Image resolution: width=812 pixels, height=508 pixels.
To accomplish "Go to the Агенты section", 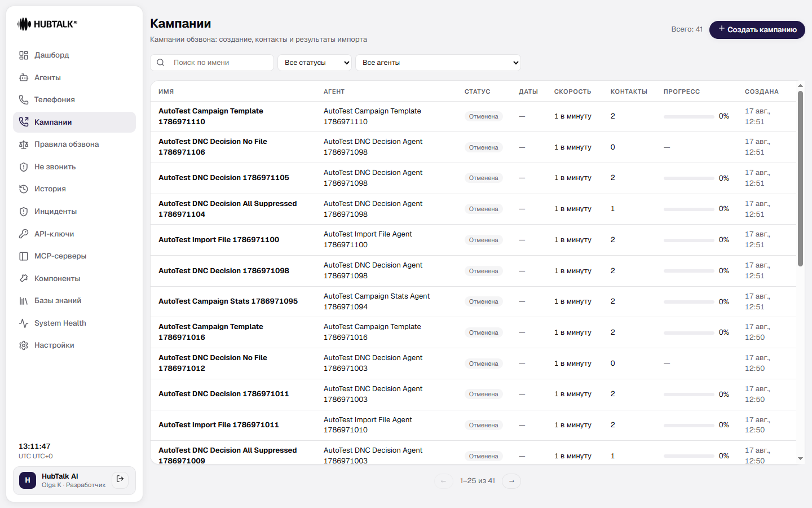I will tap(74, 77).
